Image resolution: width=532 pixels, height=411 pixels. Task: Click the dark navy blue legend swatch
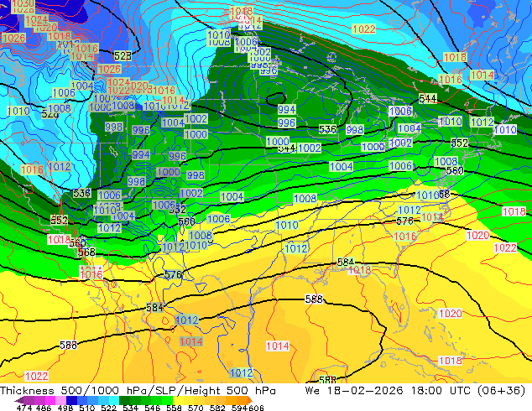tap(71, 400)
